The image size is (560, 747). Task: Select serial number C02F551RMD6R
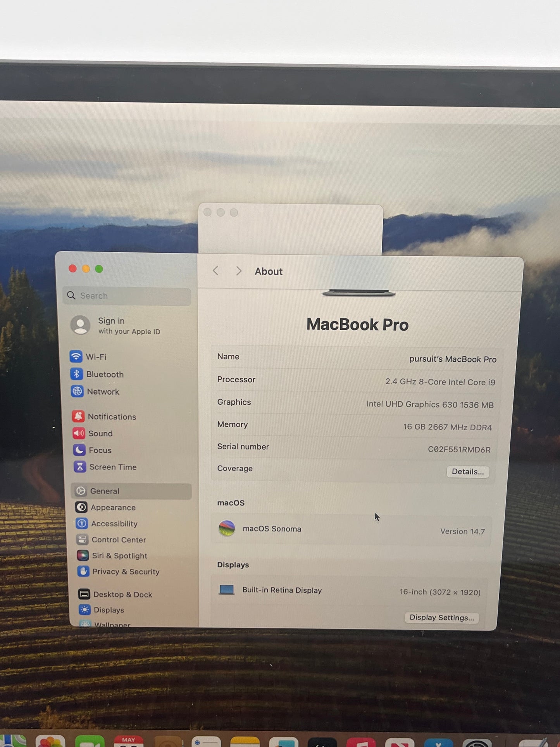pos(459,450)
